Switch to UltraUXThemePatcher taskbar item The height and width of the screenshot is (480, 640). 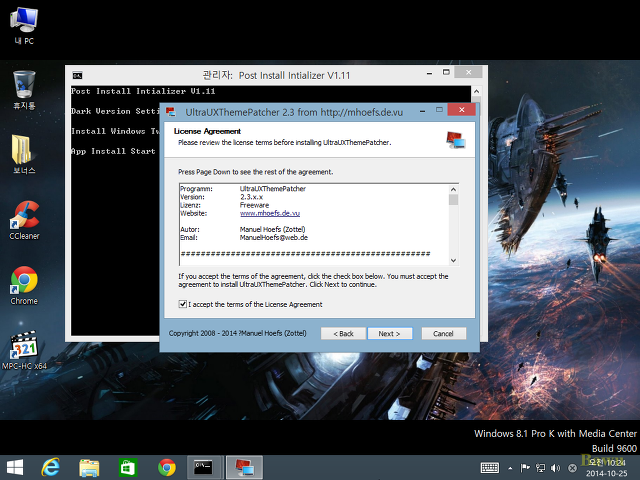pos(244,467)
